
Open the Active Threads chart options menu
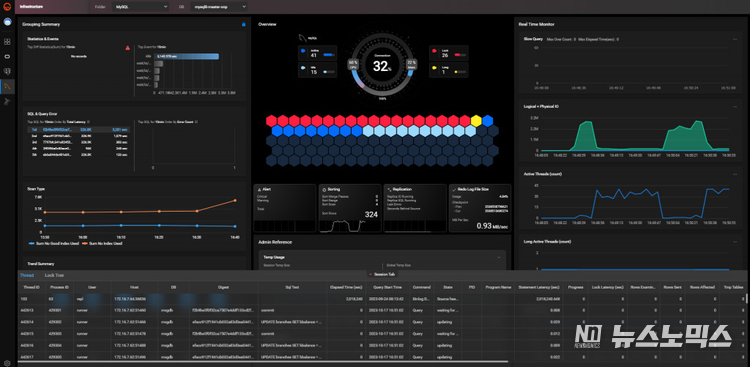[735, 174]
